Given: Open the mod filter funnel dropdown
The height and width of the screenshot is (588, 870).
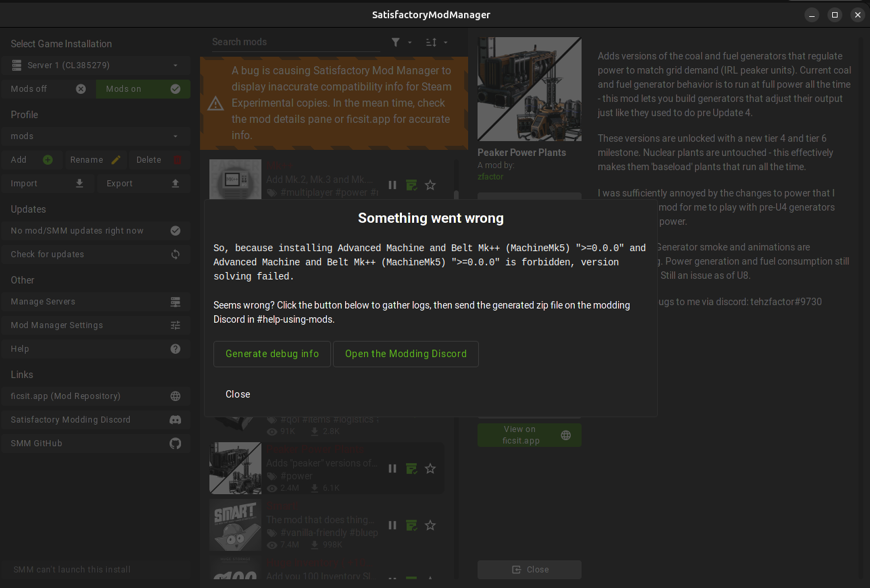Looking at the screenshot, I should pyautogui.click(x=401, y=42).
